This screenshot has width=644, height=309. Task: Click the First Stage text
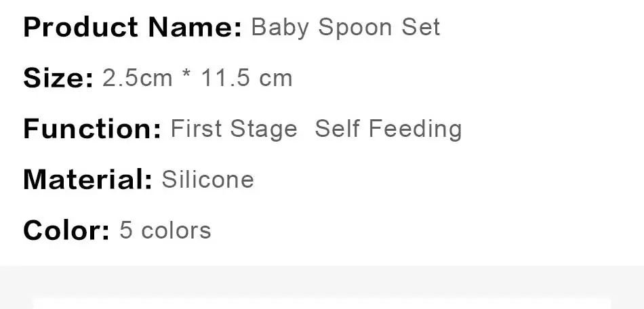234,129
